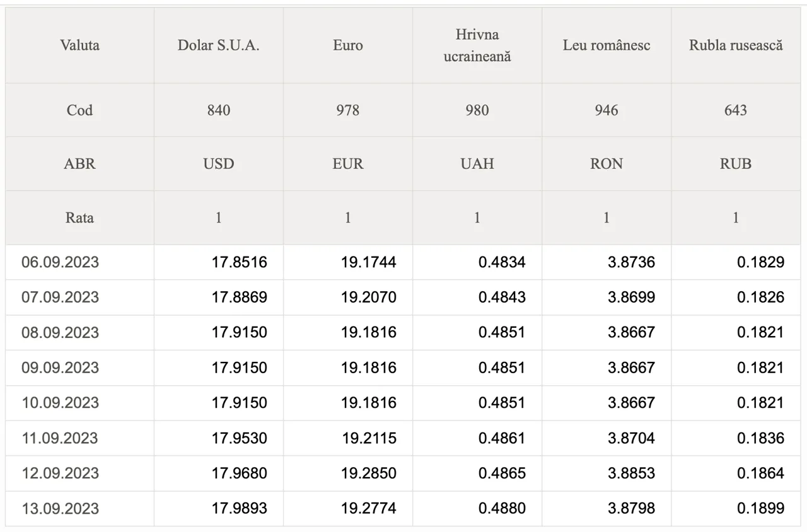Viewport: 807px width, 532px height.
Task: Click the Dolar S.U.A. column header
Action: pyautogui.click(x=218, y=45)
